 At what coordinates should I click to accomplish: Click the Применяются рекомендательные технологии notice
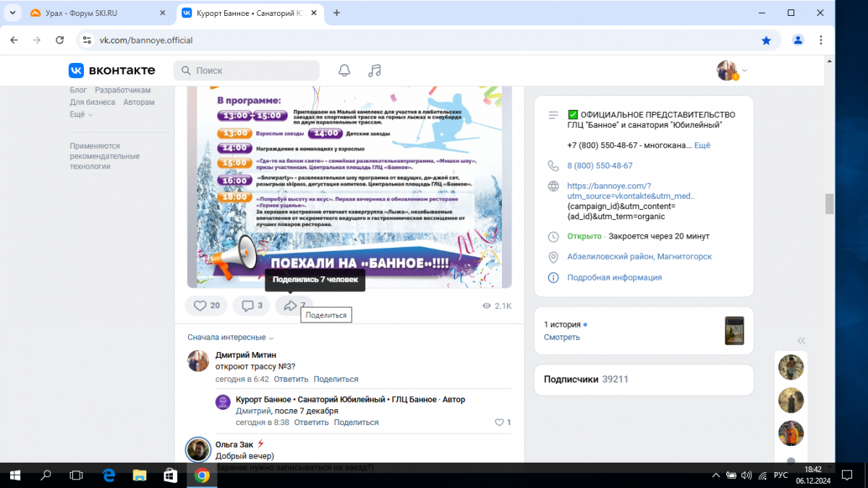pyautogui.click(x=105, y=155)
